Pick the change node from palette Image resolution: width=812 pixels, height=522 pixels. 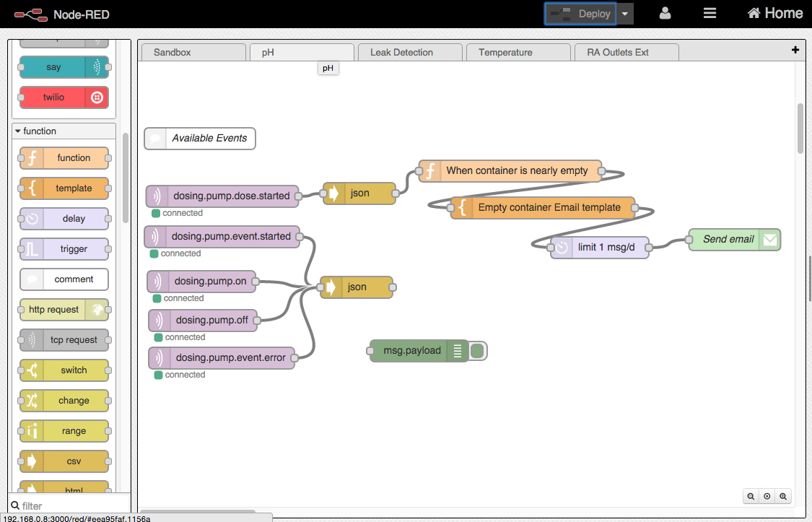(x=64, y=400)
